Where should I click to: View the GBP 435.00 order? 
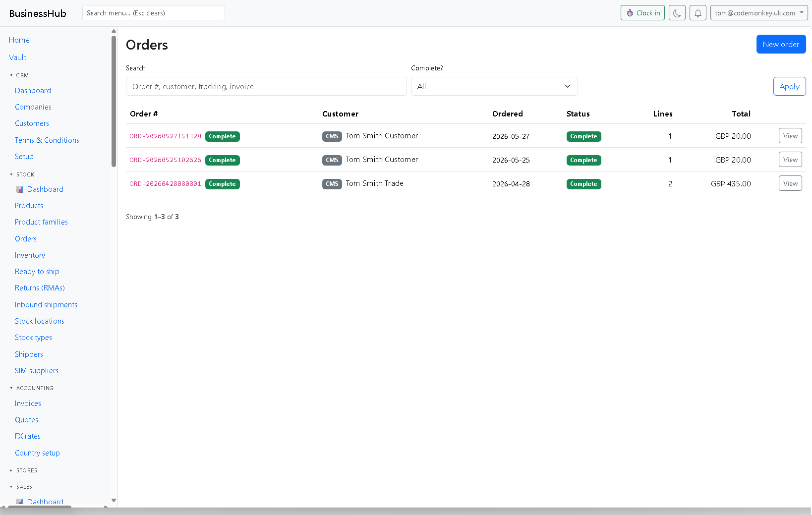click(790, 183)
